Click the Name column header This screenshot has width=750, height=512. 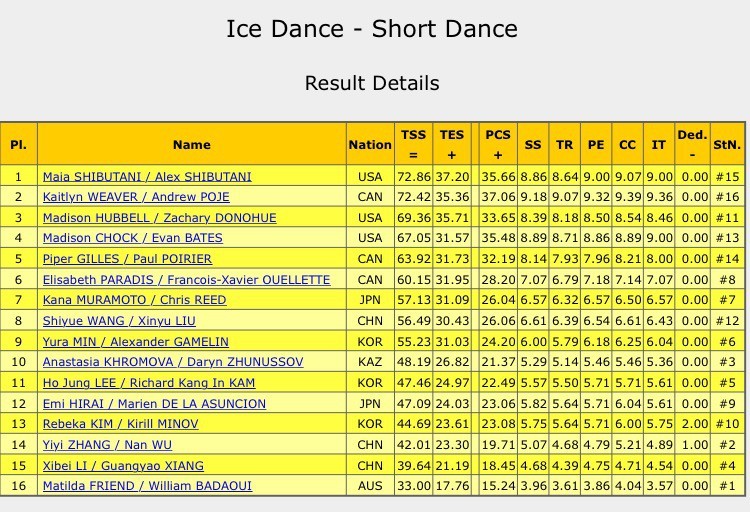pyautogui.click(x=192, y=144)
